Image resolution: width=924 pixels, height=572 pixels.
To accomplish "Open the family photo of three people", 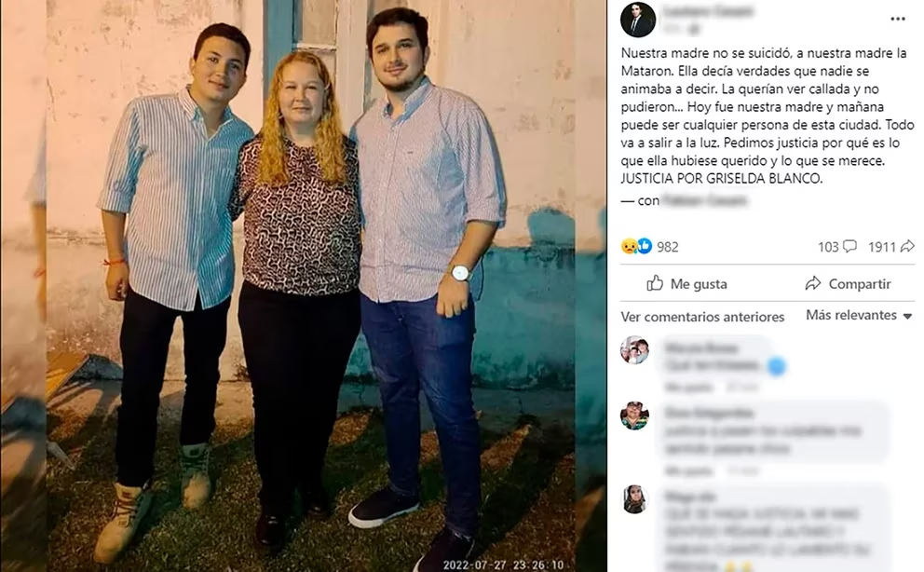I will pyautogui.click(x=304, y=286).
